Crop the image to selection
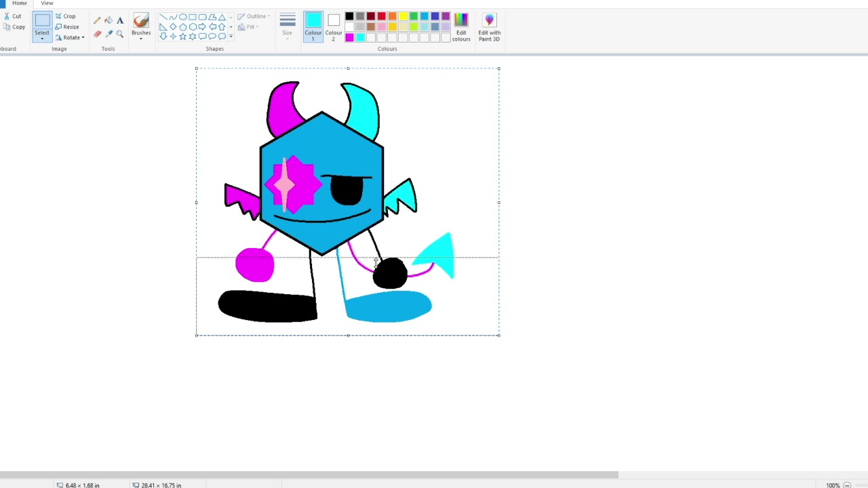868x488 pixels. coord(66,16)
